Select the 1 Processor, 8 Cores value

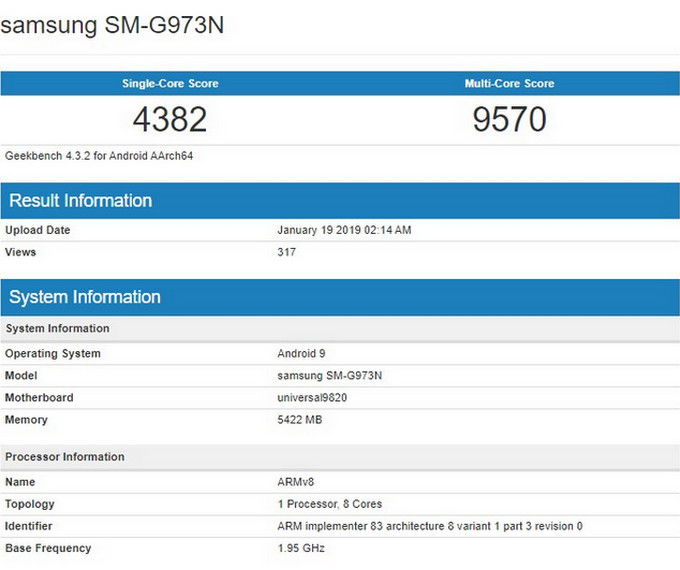click(330, 504)
